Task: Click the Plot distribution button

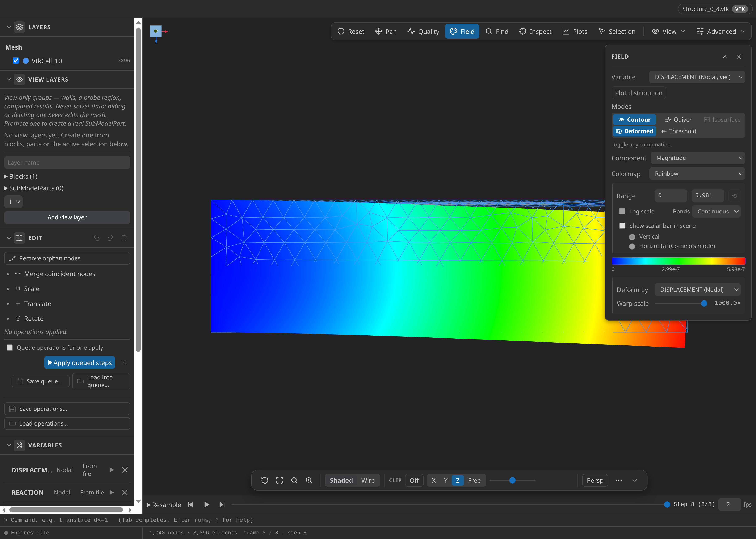Action: point(639,93)
